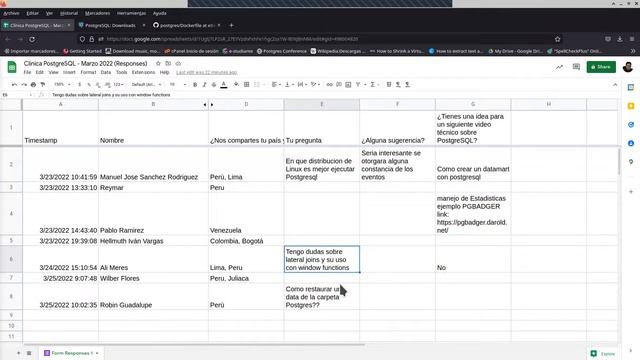Open text rotation dropdown

(x=315, y=84)
